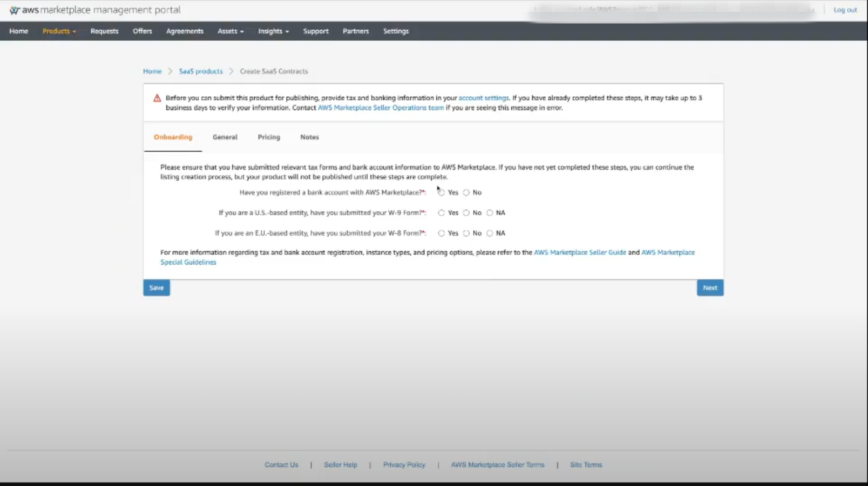Open the Support menu item
868x486 pixels.
click(316, 31)
